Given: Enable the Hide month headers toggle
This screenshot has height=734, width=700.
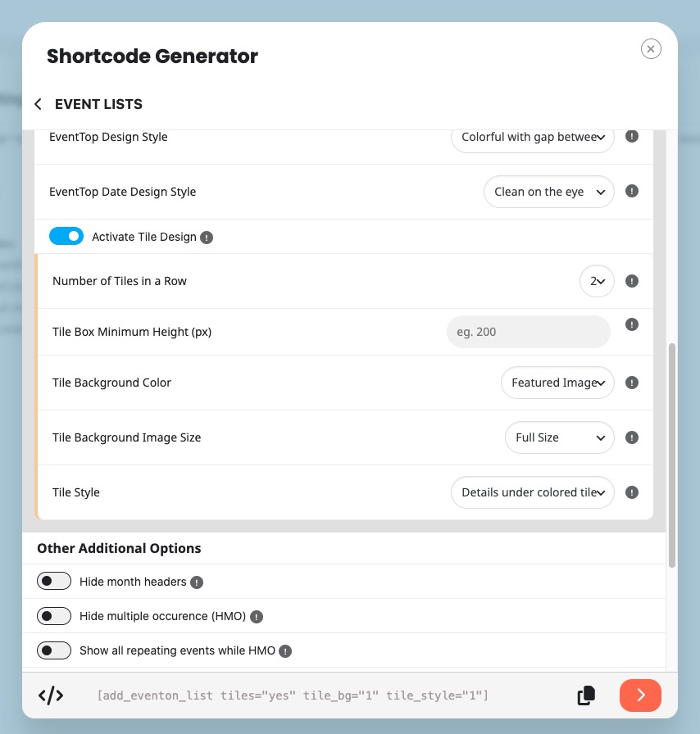Looking at the screenshot, I should [54, 582].
